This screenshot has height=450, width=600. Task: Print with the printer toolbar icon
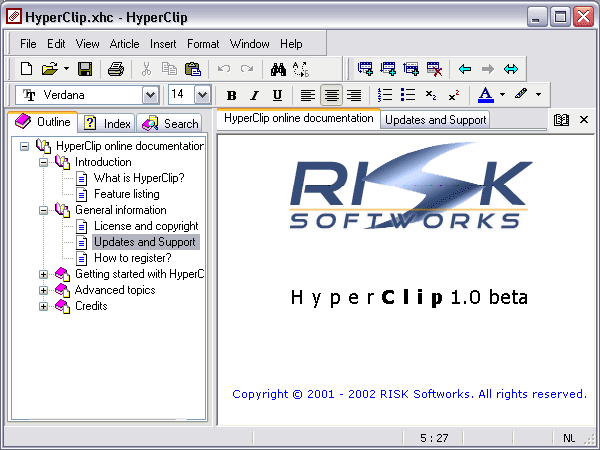(x=116, y=69)
